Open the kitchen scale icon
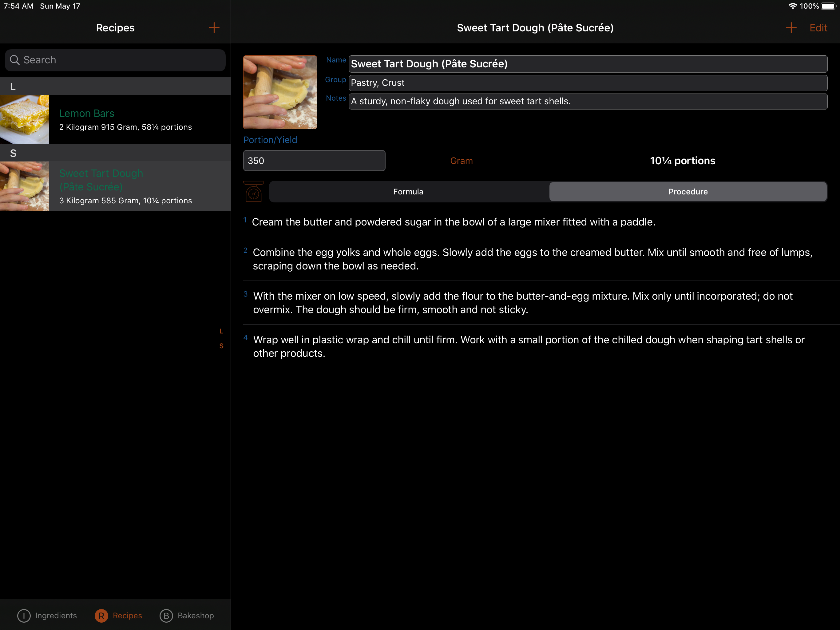The image size is (840, 630). click(254, 192)
